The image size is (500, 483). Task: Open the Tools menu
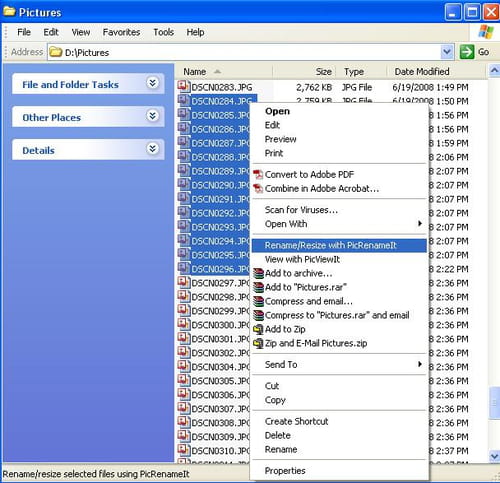click(163, 32)
